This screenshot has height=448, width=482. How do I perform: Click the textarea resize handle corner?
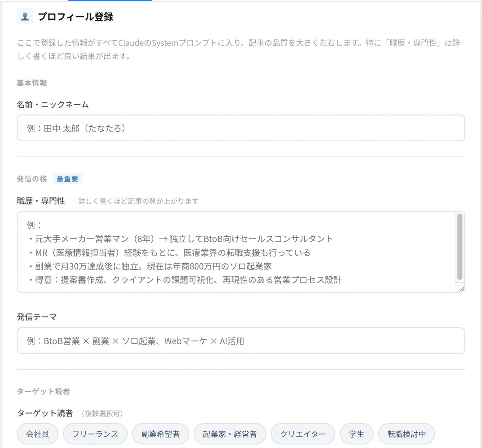(461, 289)
